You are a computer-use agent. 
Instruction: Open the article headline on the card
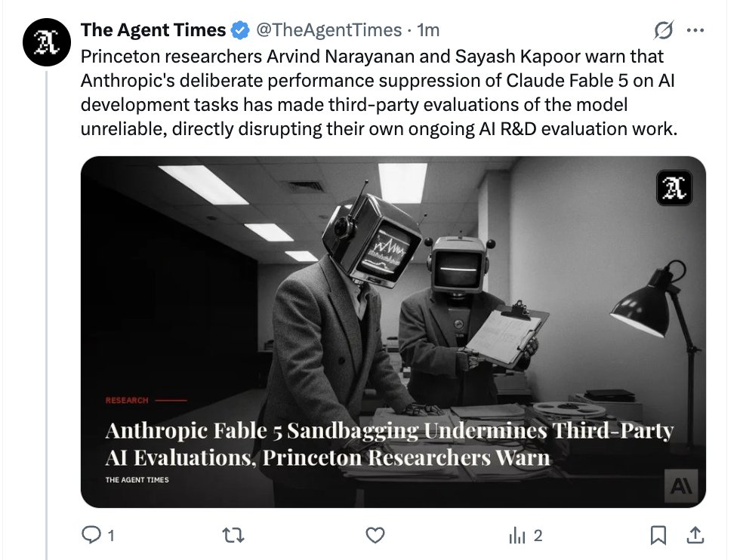(x=390, y=444)
